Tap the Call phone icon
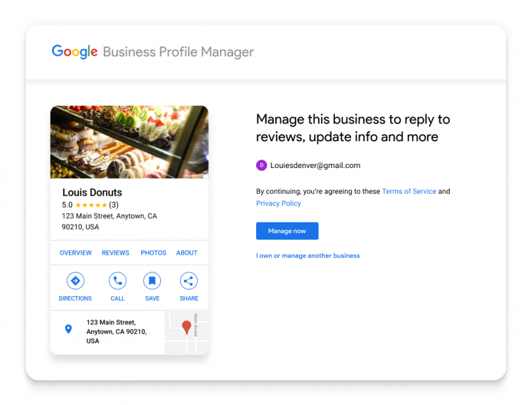This screenshot has width=532, height=405. (117, 281)
